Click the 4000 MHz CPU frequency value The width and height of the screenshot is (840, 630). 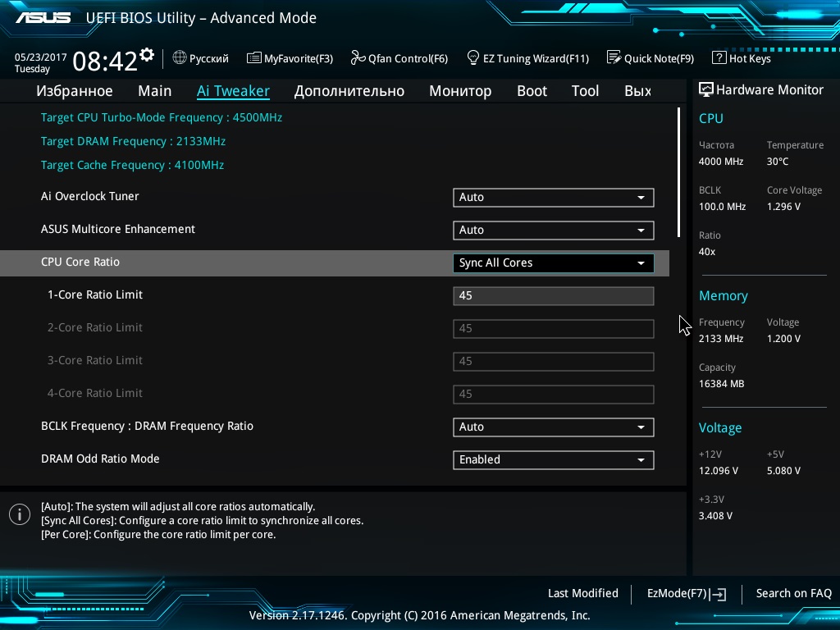[x=720, y=162]
